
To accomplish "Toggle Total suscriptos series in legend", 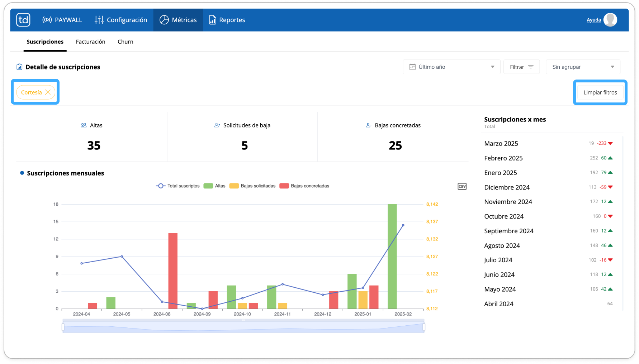I will (178, 186).
